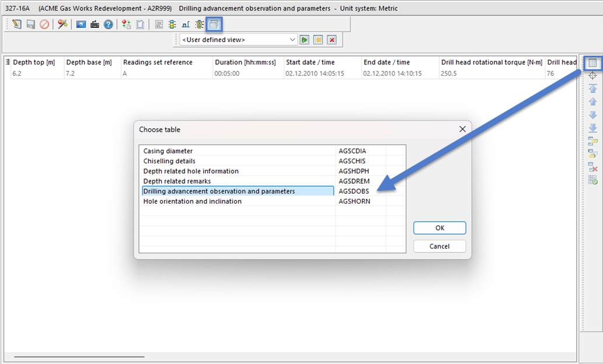This screenshot has height=364, width=603.
Task: Click the move-to-bottom arrow with bar icon
Action: 592,128
